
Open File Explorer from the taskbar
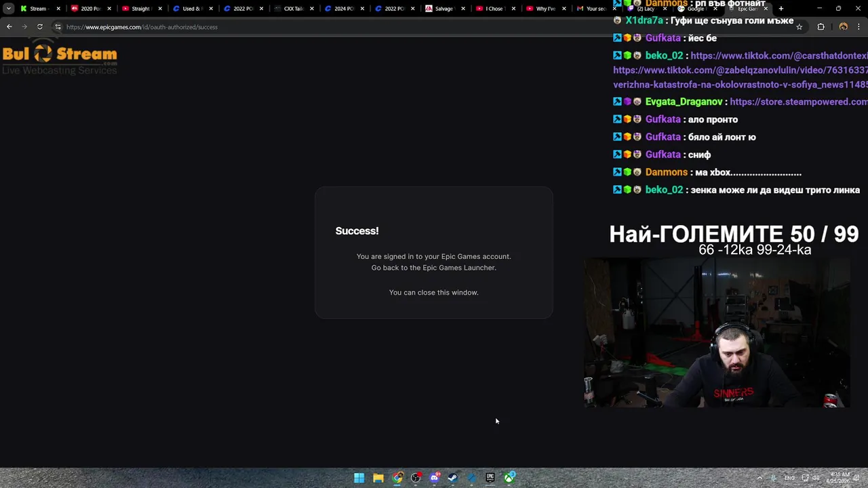[x=378, y=478]
